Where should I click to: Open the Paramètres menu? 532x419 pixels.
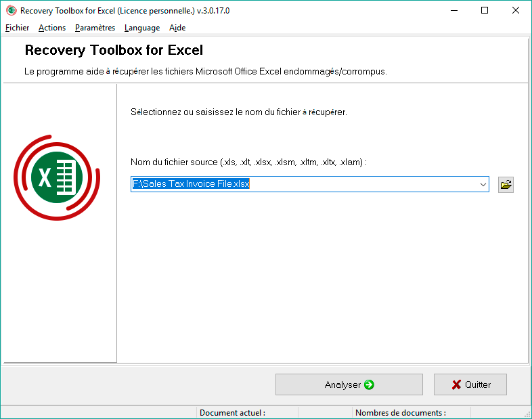coord(95,28)
